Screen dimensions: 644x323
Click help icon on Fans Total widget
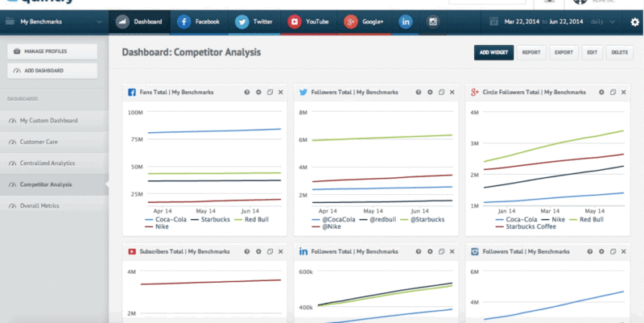[x=247, y=93]
